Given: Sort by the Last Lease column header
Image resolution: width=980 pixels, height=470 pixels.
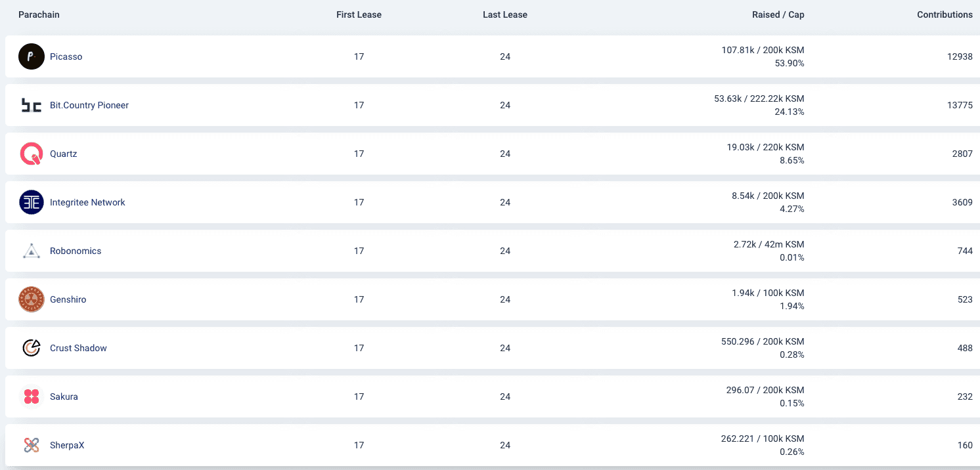Looking at the screenshot, I should [504, 14].
